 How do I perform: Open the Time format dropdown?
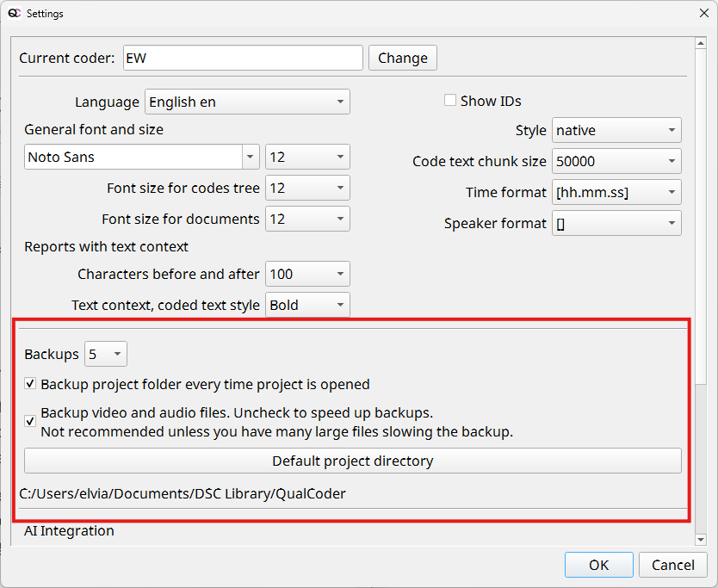616,192
